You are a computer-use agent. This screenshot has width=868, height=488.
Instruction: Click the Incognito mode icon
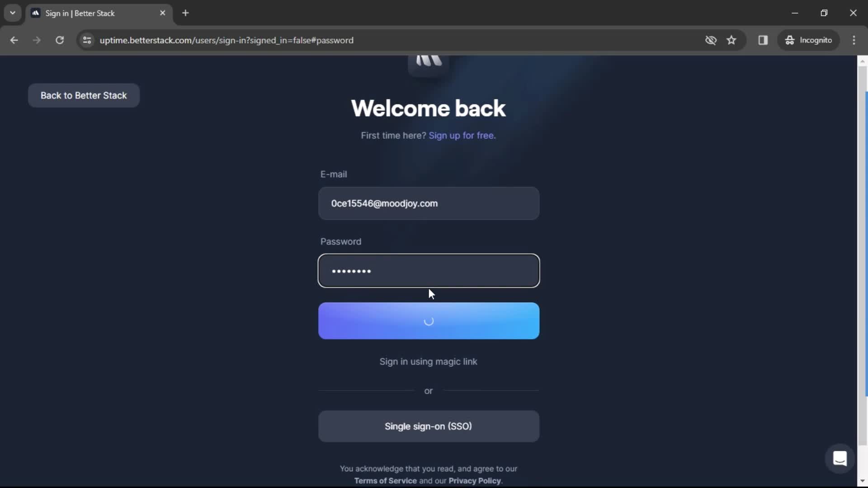click(789, 40)
